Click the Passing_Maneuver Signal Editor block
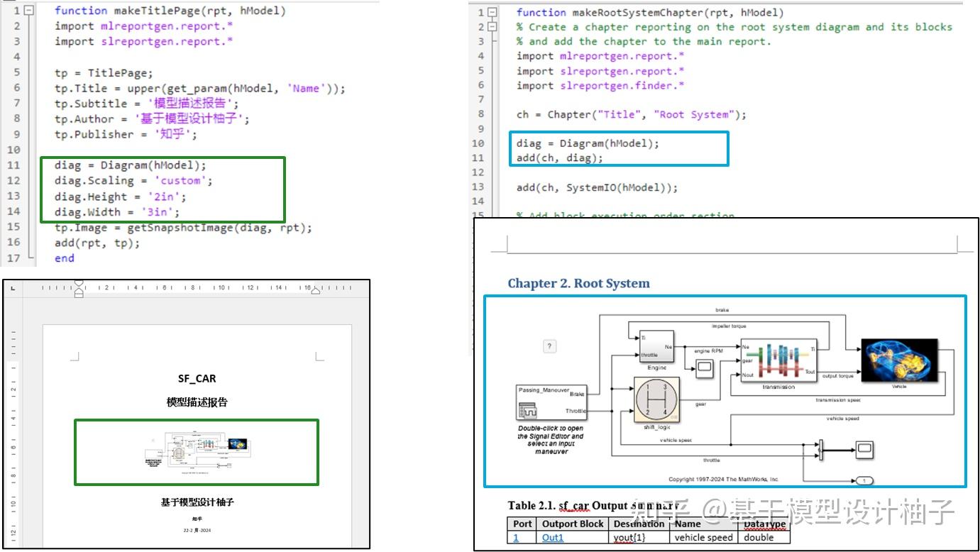The image size is (980, 552). click(550, 402)
